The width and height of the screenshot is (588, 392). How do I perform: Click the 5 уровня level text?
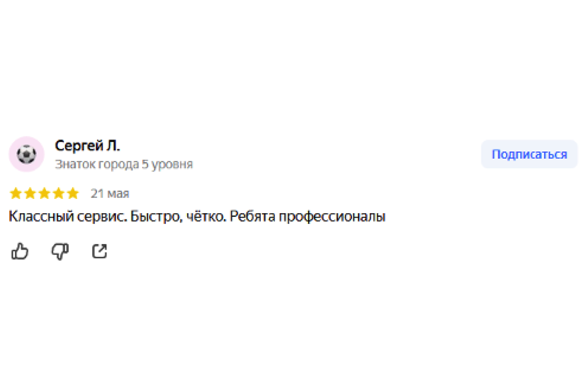pos(167,164)
